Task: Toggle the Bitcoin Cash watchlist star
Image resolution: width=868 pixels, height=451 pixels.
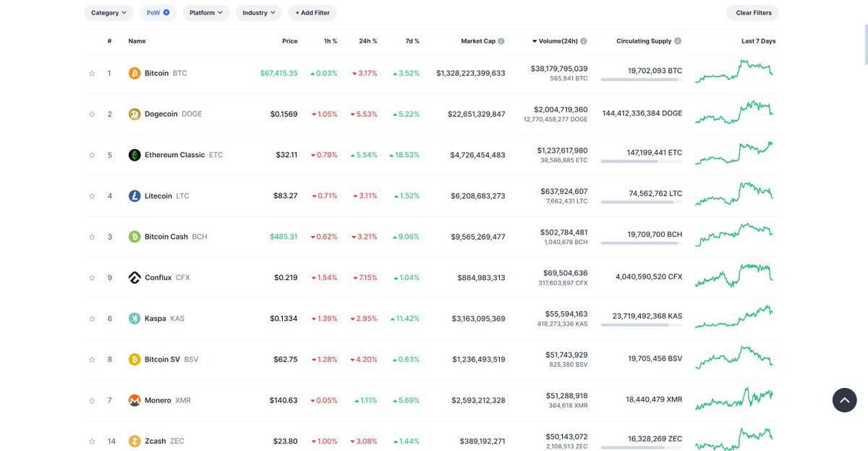Action: click(92, 237)
